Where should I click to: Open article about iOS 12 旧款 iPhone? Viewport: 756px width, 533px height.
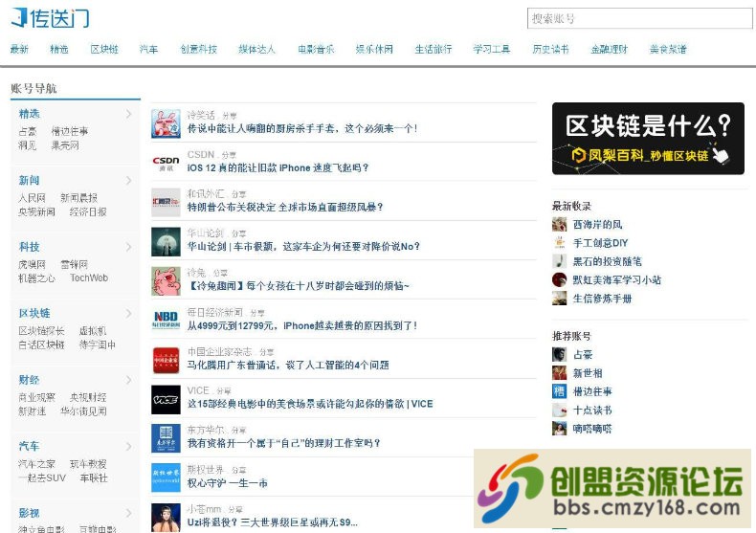click(x=278, y=167)
